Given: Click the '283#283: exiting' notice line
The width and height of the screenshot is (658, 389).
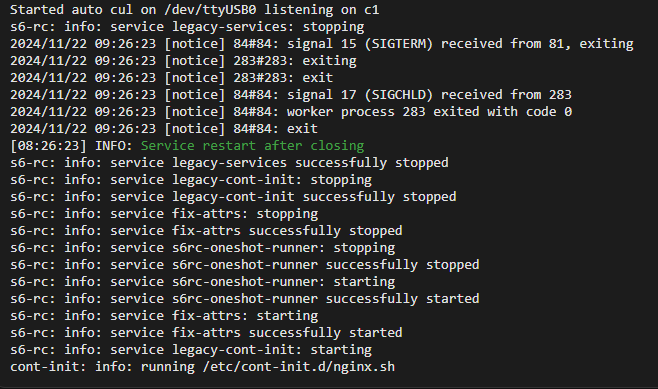Looking at the screenshot, I should (183, 61).
